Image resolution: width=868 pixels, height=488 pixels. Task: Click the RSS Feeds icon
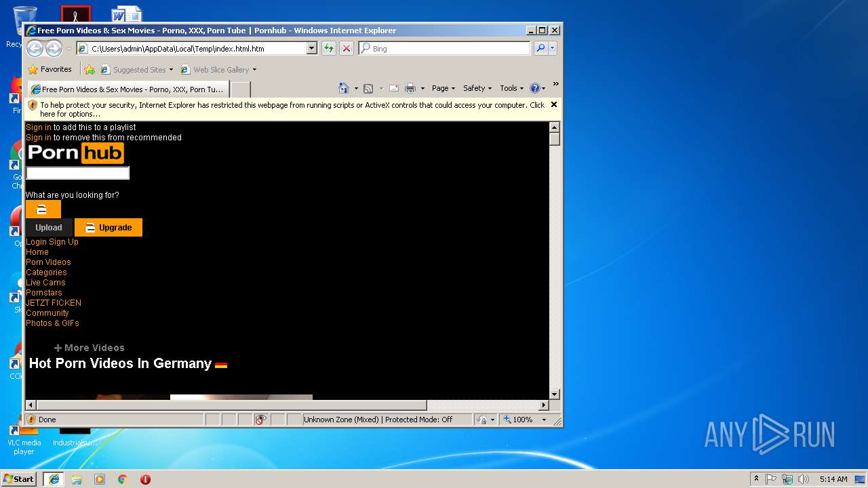pyautogui.click(x=368, y=88)
